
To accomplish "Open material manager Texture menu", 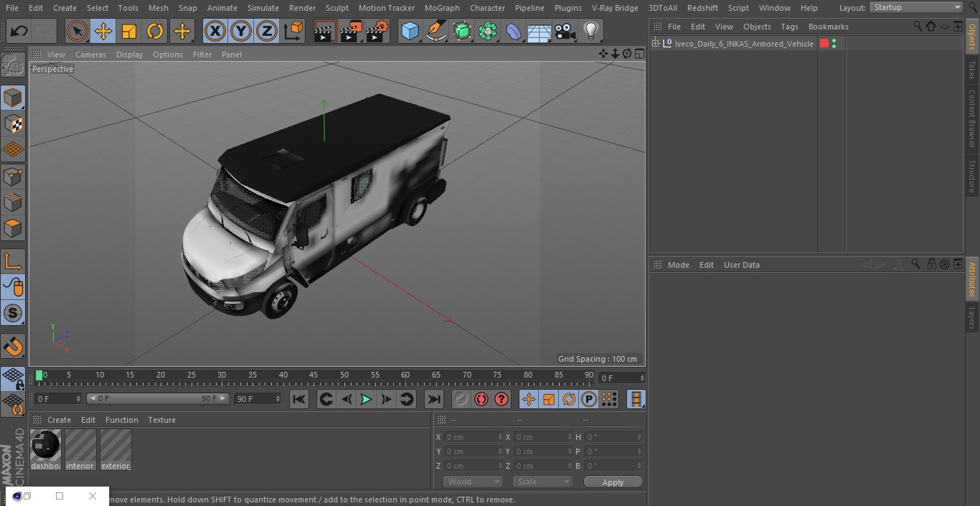I will [161, 420].
